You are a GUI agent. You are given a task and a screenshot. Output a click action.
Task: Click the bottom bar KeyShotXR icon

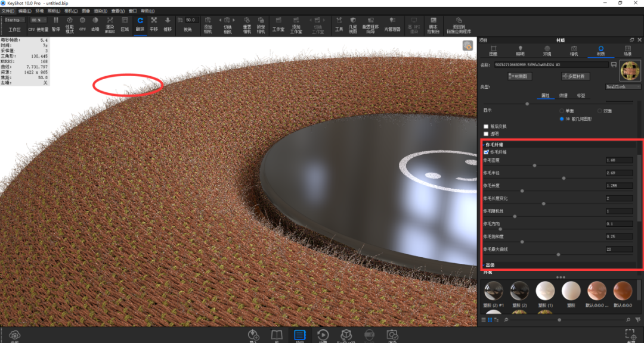click(x=346, y=335)
